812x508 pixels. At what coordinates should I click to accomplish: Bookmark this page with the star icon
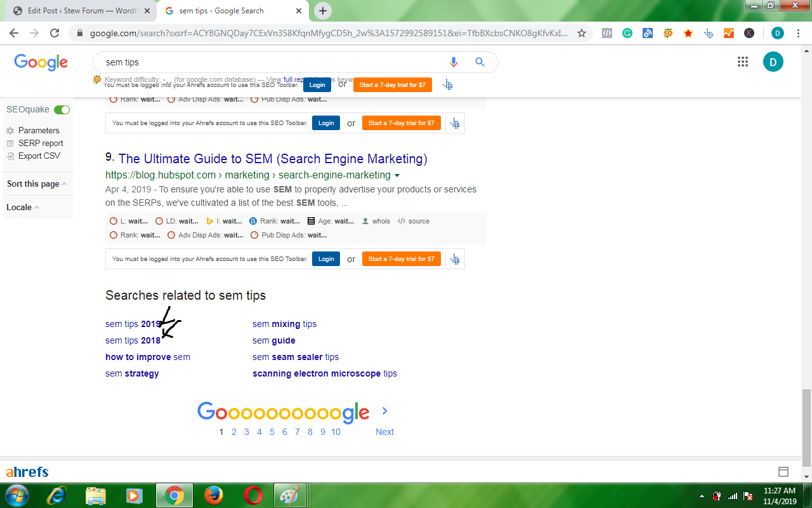coord(582,33)
